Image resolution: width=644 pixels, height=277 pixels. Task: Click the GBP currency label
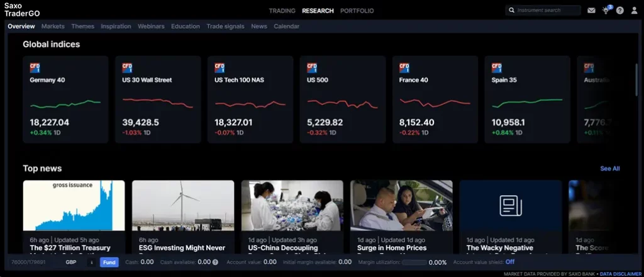pos(71,262)
